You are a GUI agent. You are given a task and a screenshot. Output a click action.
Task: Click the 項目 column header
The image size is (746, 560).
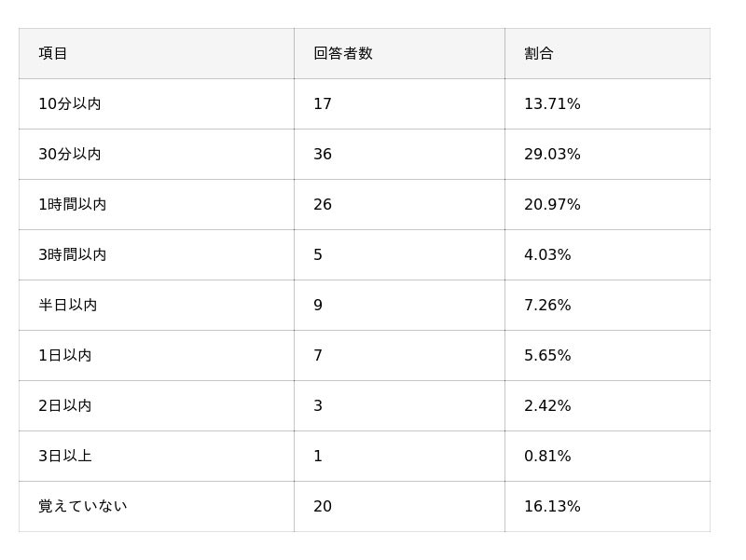click(53, 54)
